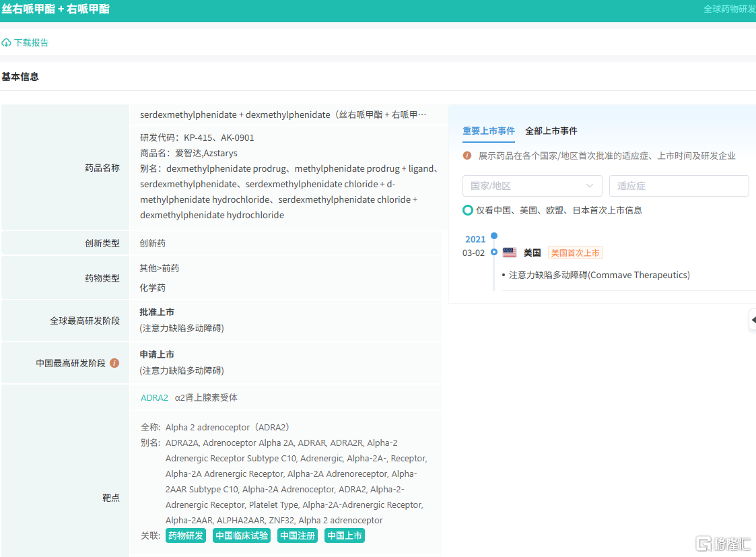
Task: Click the 其他>前药 drug type value
Action: pyautogui.click(x=159, y=268)
